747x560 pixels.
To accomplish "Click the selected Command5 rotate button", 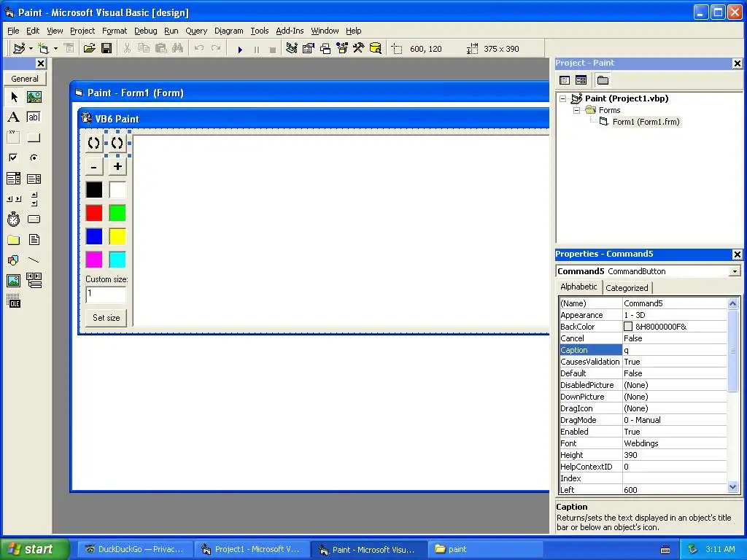I will [x=117, y=143].
